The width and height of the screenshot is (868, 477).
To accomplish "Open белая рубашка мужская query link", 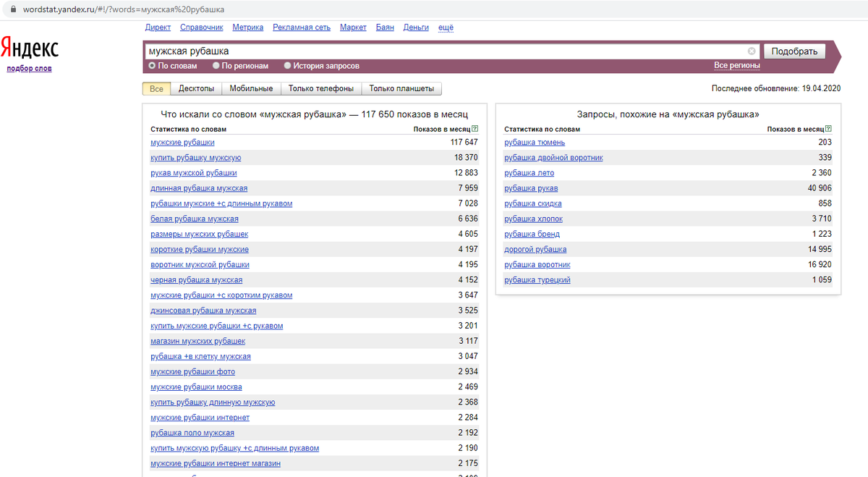I will (195, 219).
